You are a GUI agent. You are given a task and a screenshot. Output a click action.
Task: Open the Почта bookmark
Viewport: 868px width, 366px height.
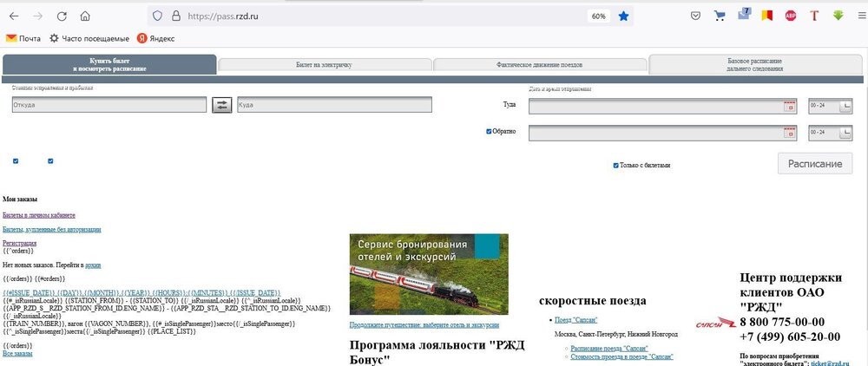tap(23, 39)
